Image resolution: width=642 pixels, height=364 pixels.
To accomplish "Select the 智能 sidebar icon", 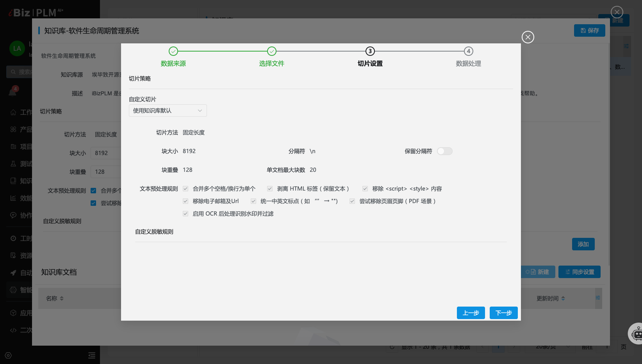I will (x=14, y=290).
